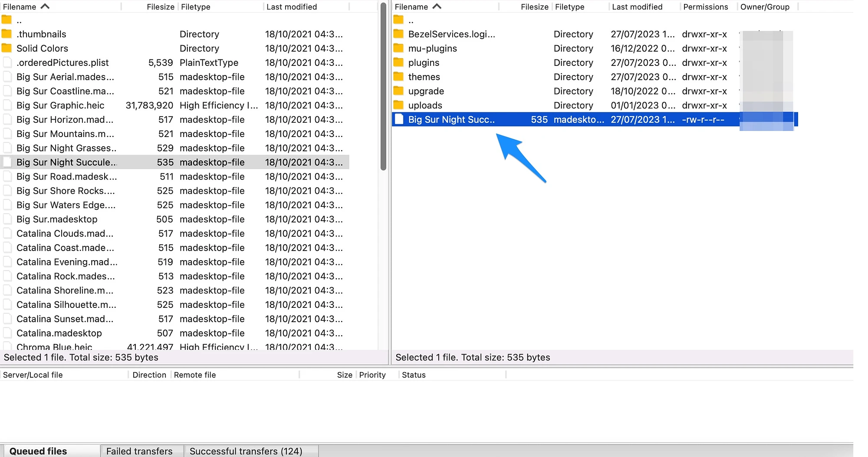Click -rw-r--r-- permissions of selected remote file
The height and width of the screenshot is (457, 868).
(703, 120)
